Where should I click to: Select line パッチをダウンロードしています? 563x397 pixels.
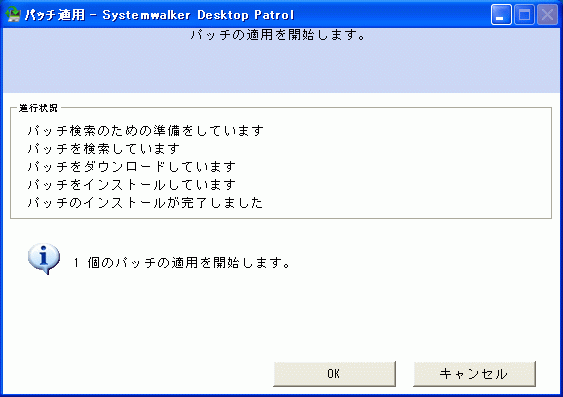click(x=132, y=167)
